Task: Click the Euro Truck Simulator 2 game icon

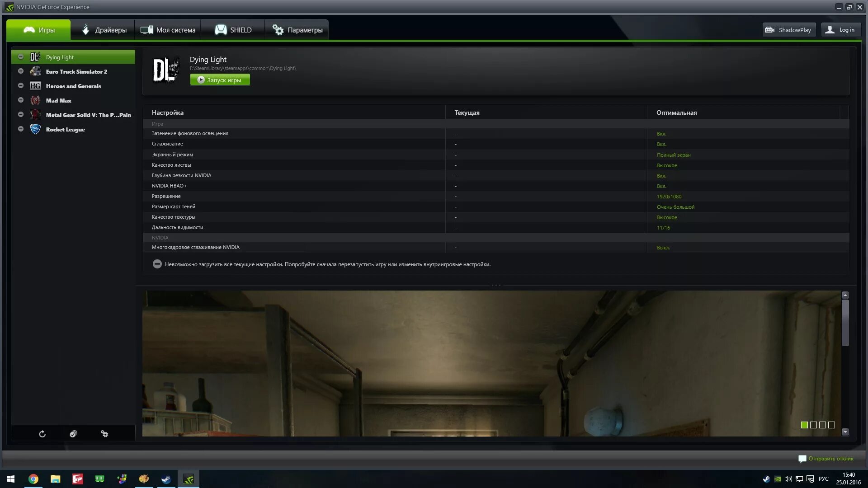Action: pos(35,71)
